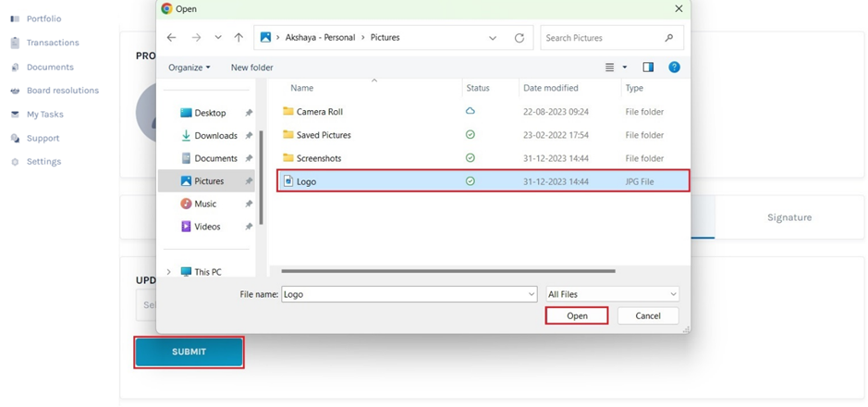Screen dimensions: 868x407
Task: Select the Logo JPG file
Action: [483, 181]
